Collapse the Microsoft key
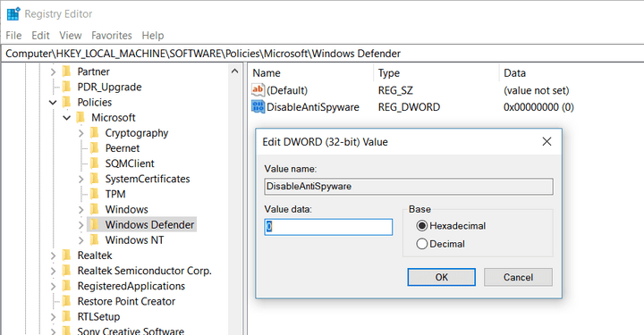644x335 pixels. (67, 118)
